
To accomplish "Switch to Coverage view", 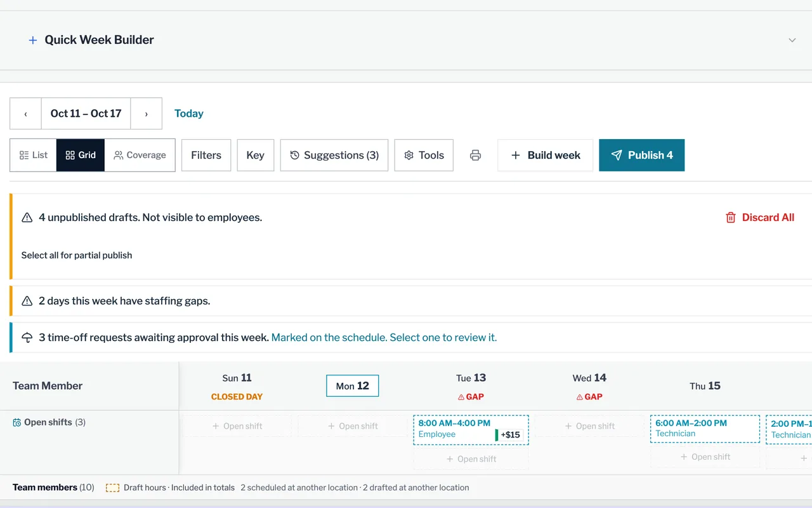I will (x=140, y=155).
